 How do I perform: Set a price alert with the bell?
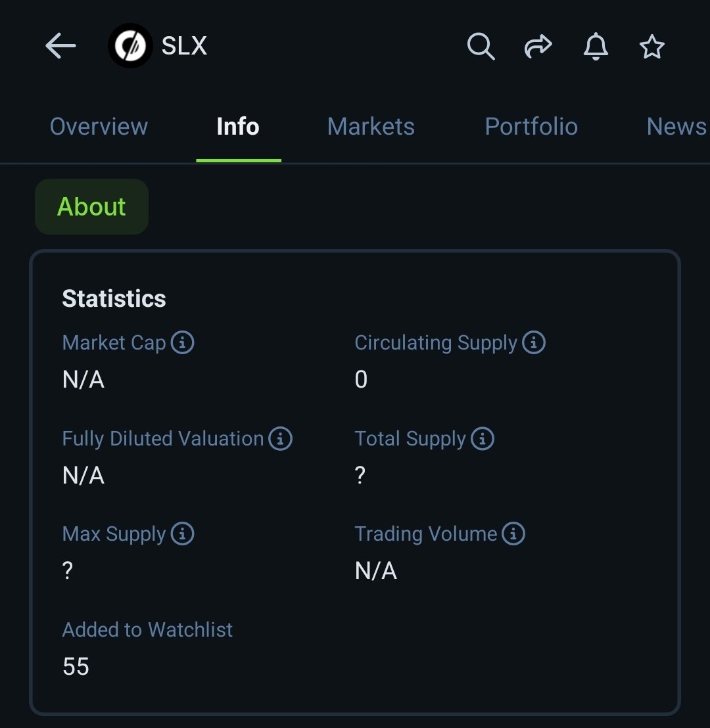(x=596, y=47)
